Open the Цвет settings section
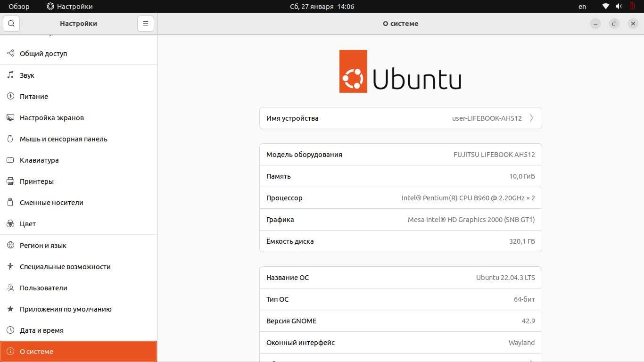The image size is (644, 362). click(x=78, y=223)
